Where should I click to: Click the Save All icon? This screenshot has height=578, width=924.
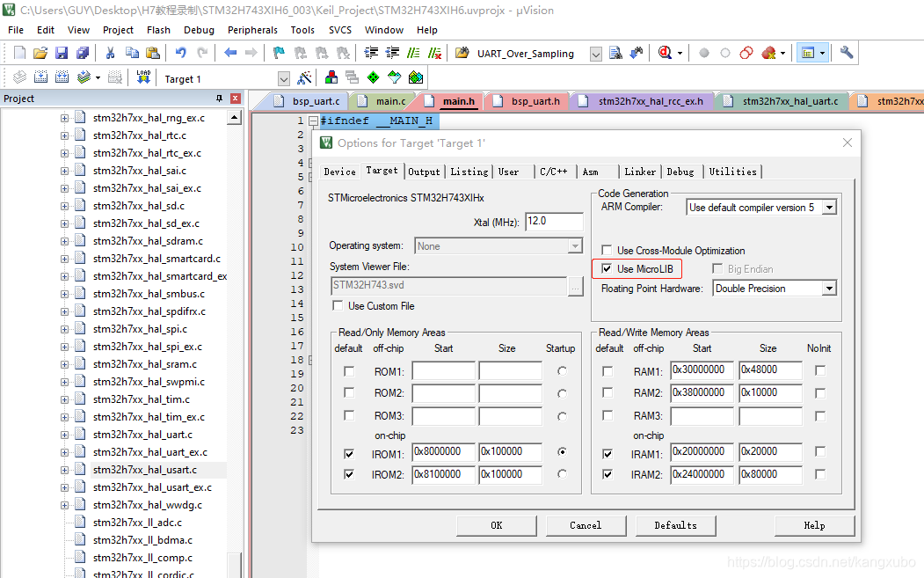coord(83,53)
